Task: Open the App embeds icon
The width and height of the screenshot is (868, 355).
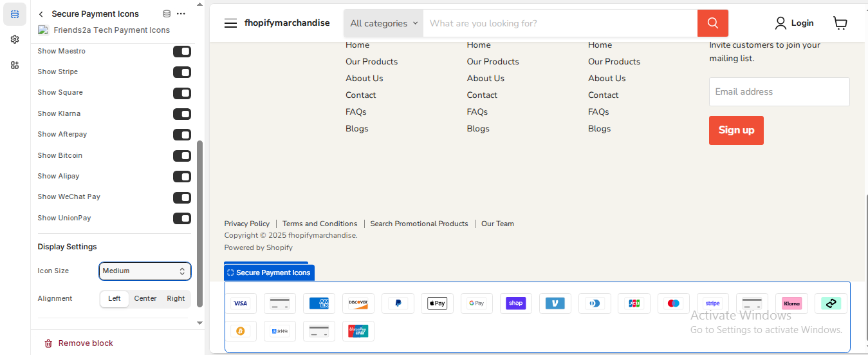Action: (x=15, y=65)
